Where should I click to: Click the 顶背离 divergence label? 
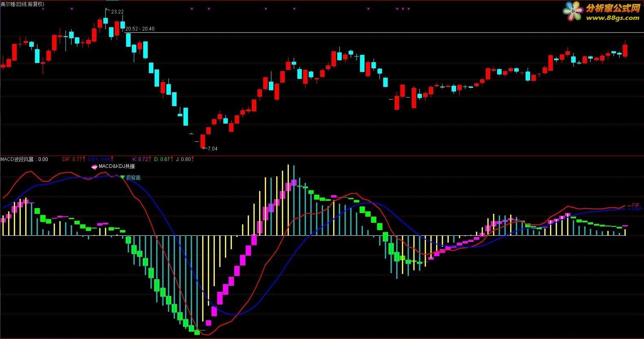coord(133,178)
